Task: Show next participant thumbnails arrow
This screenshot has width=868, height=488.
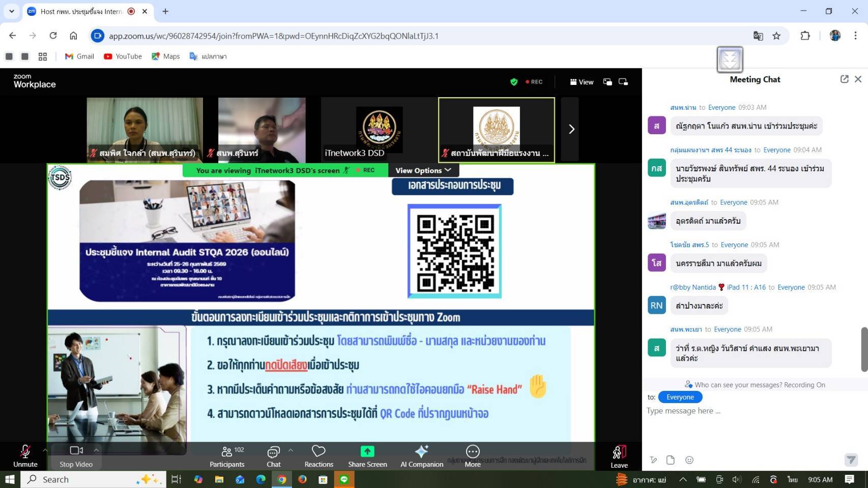Action: click(x=571, y=129)
